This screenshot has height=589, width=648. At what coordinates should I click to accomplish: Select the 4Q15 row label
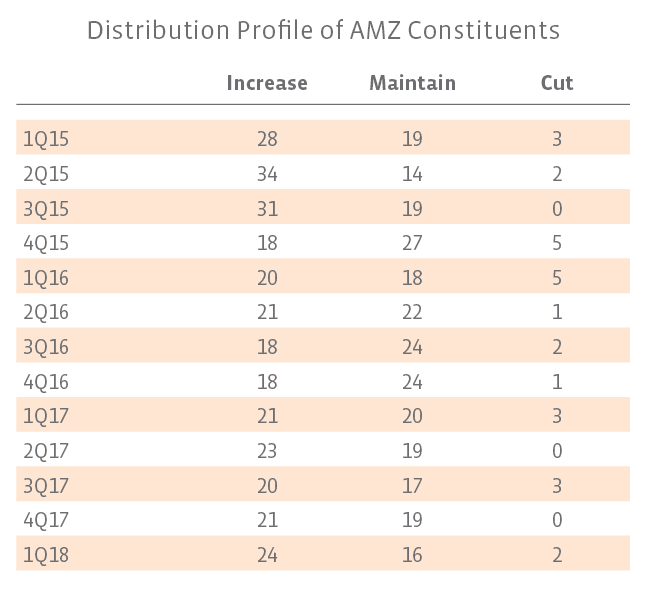(46, 243)
